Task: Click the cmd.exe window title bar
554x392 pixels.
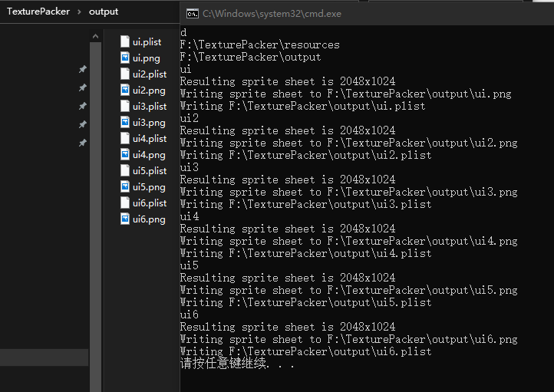Action: tap(367, 14)
